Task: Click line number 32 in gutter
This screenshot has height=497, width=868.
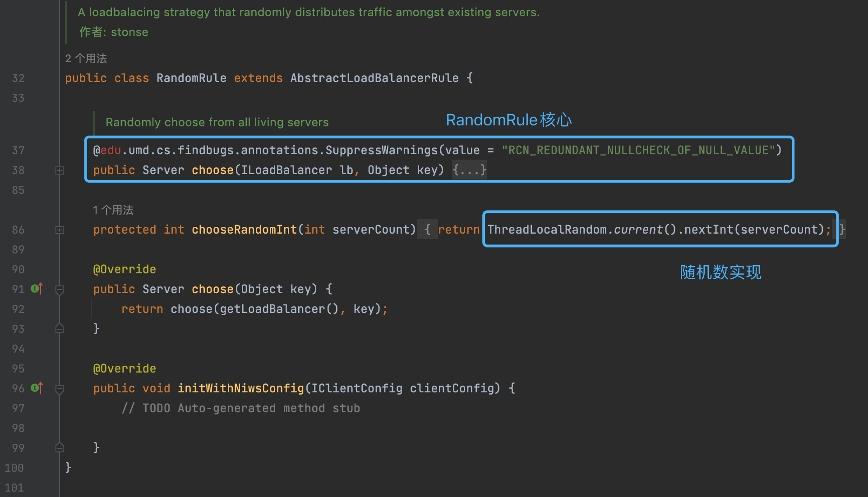Action: (x=18, y=78)
